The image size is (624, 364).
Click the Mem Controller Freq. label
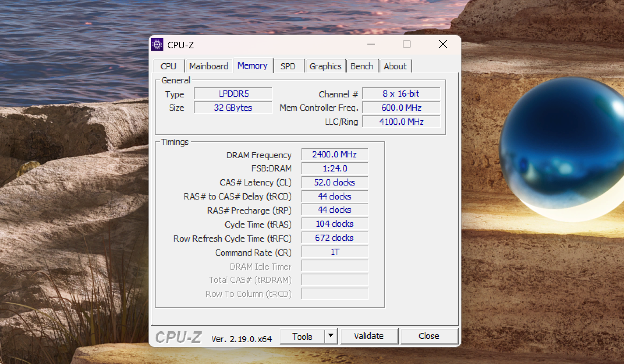(x=319, y=108)
